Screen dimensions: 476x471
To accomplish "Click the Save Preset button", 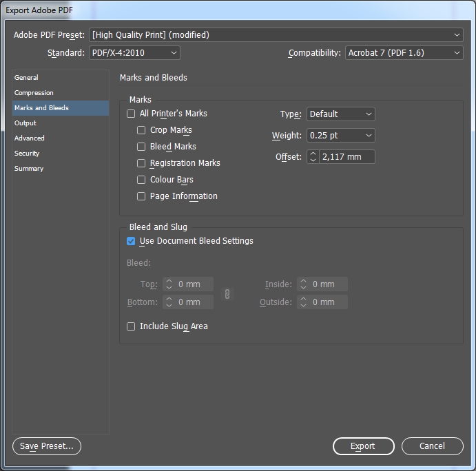I will tap(47, 446).
